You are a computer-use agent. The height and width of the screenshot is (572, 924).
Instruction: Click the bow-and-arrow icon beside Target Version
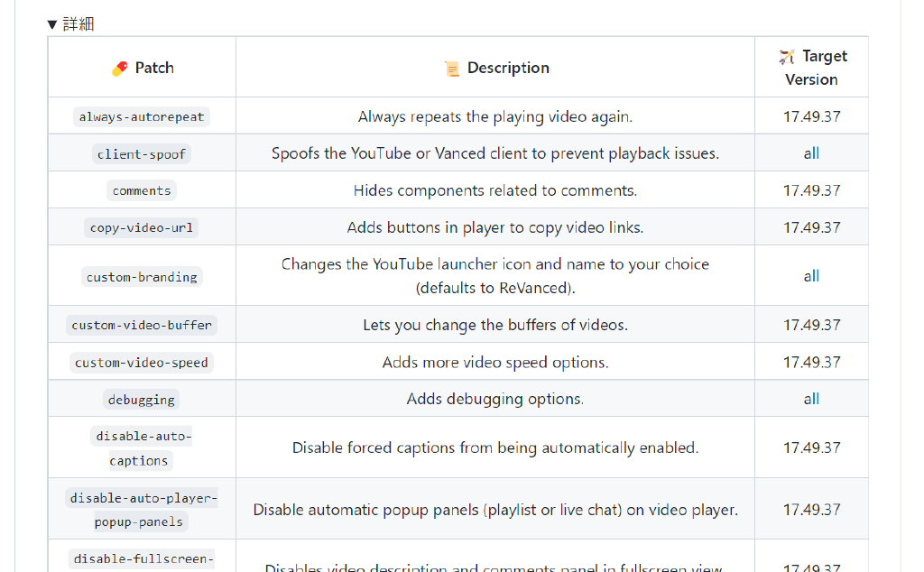pyautogui.click(x=786, y=57)
